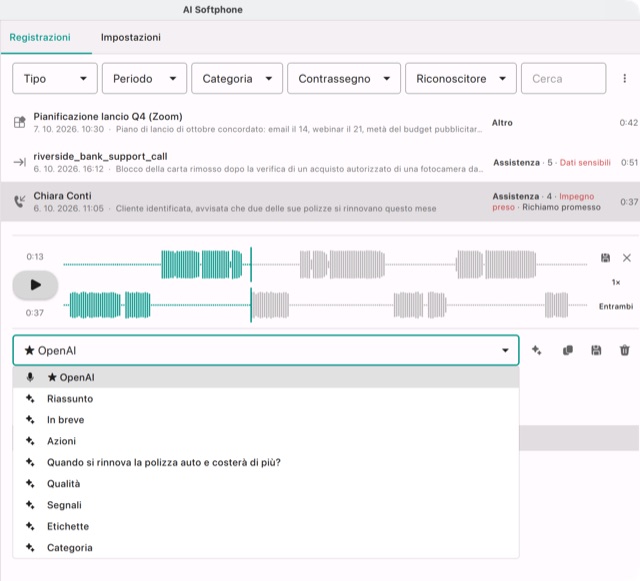Screen dimensions: 640x581
Task: Delete using the trash bin icon
Action: [624, 350]
